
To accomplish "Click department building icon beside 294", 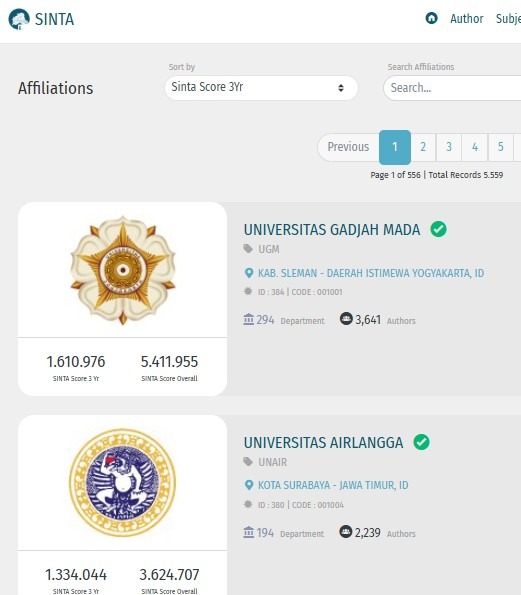I will coord(248,320).
